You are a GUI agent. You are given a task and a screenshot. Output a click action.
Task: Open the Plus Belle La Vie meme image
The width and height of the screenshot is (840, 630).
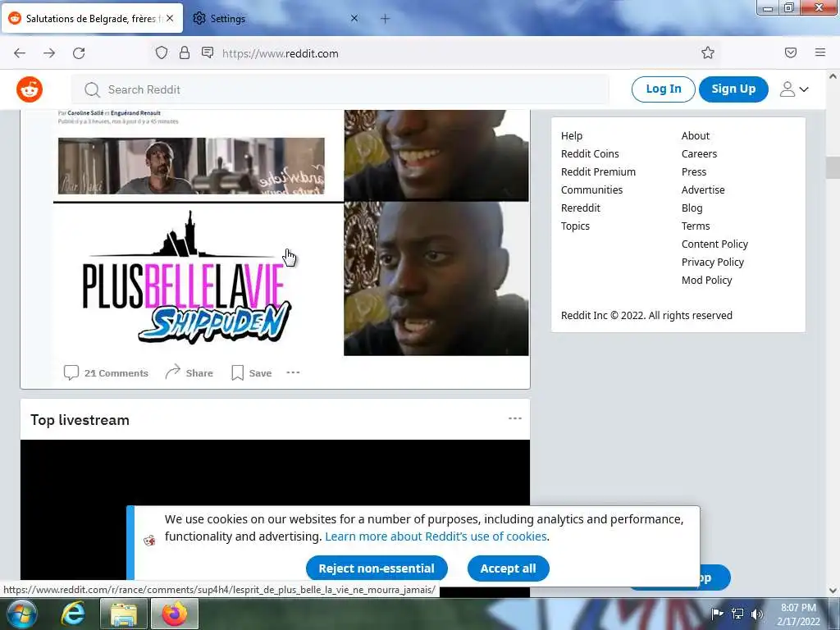click(x=291, y=233)
